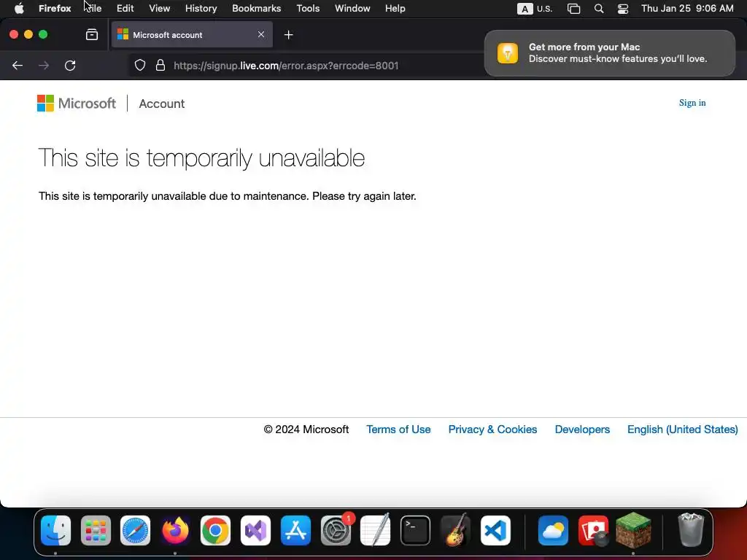This screenshot has height=560, width=747.
Task: Open the tracking protection shield icon
Action: (139, 65)
